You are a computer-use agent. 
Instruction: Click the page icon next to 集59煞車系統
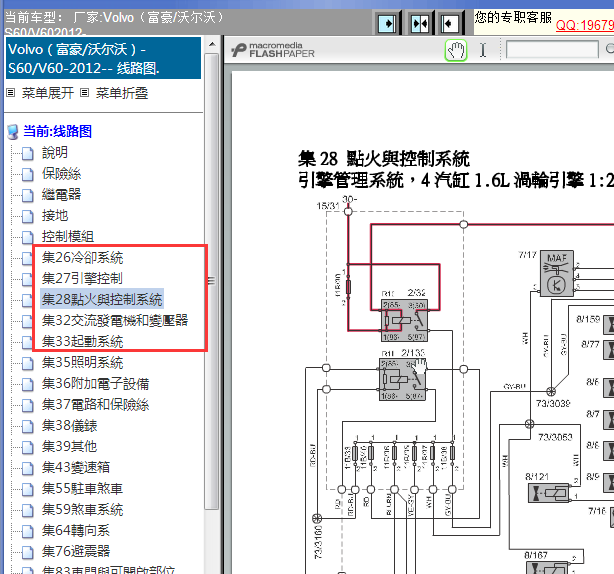coord(27,510)
